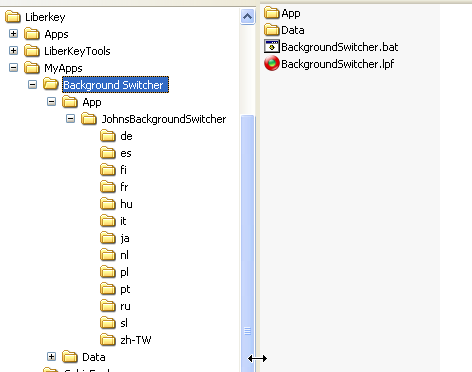Click the fi folder icon

108,170
